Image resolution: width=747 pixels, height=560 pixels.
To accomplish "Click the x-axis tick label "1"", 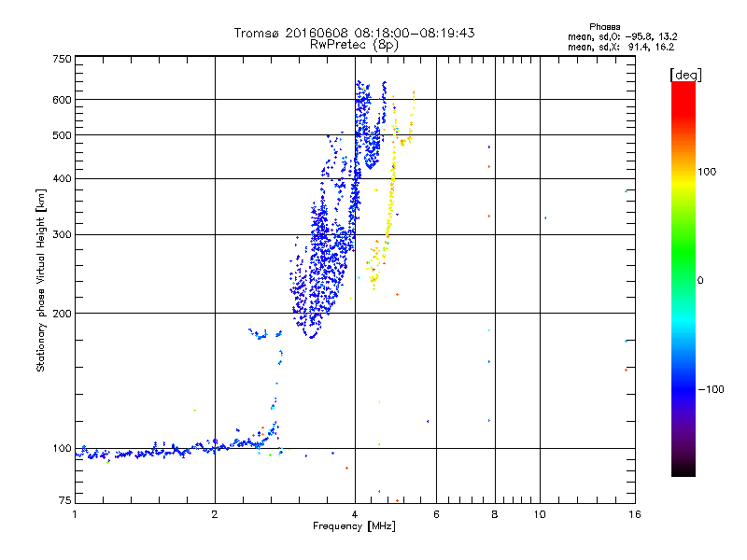I will (x=75, y=514).
